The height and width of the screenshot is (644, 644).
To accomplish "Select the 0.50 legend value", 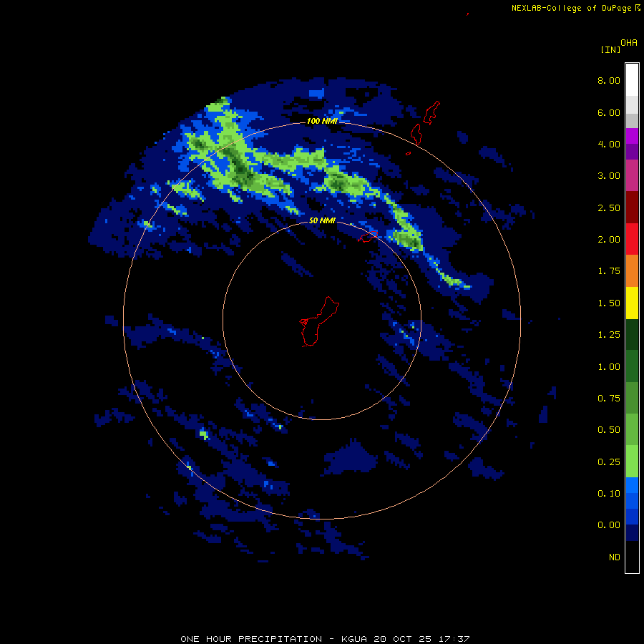I will coord(609,430).
